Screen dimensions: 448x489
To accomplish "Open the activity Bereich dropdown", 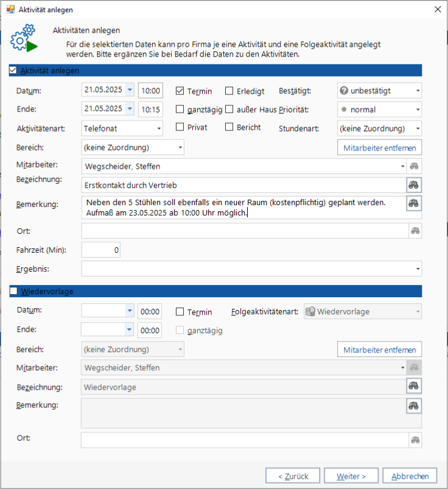I will (x=180, y=147).
